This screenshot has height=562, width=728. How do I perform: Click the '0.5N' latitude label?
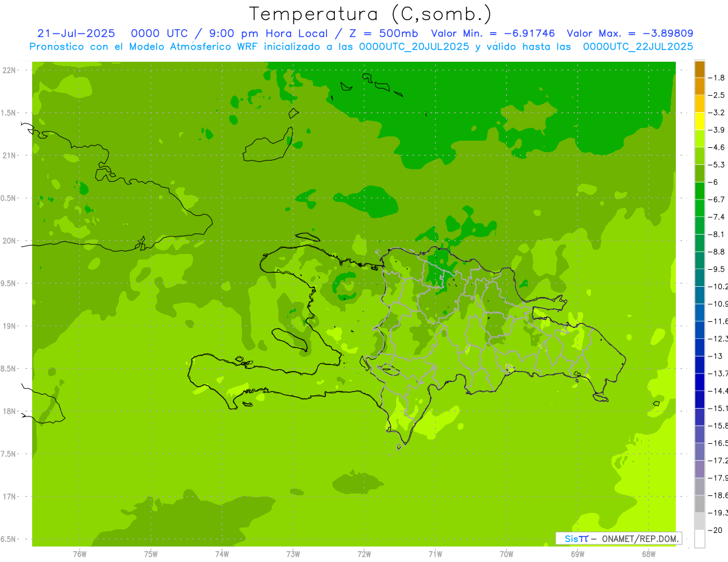(x=8, y=198)
